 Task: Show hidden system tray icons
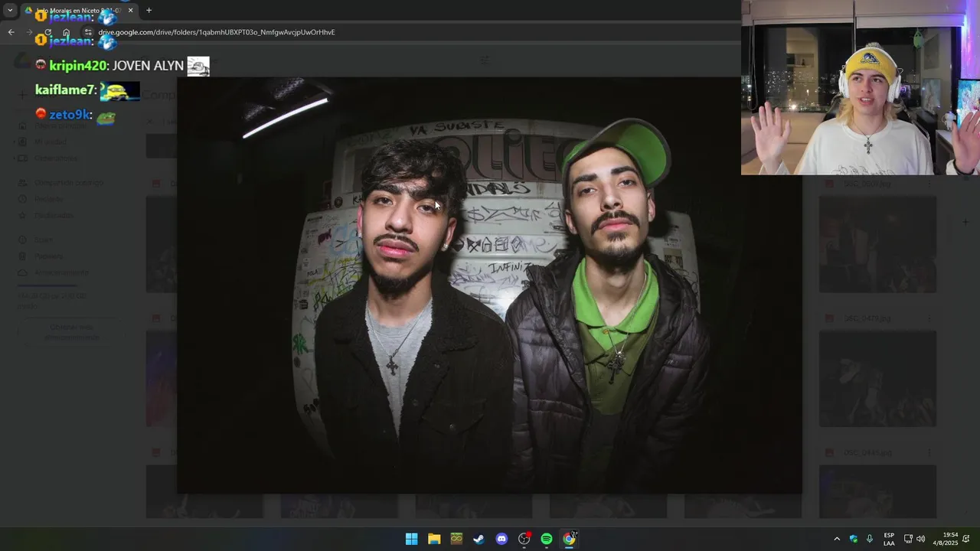pos(837,539)
